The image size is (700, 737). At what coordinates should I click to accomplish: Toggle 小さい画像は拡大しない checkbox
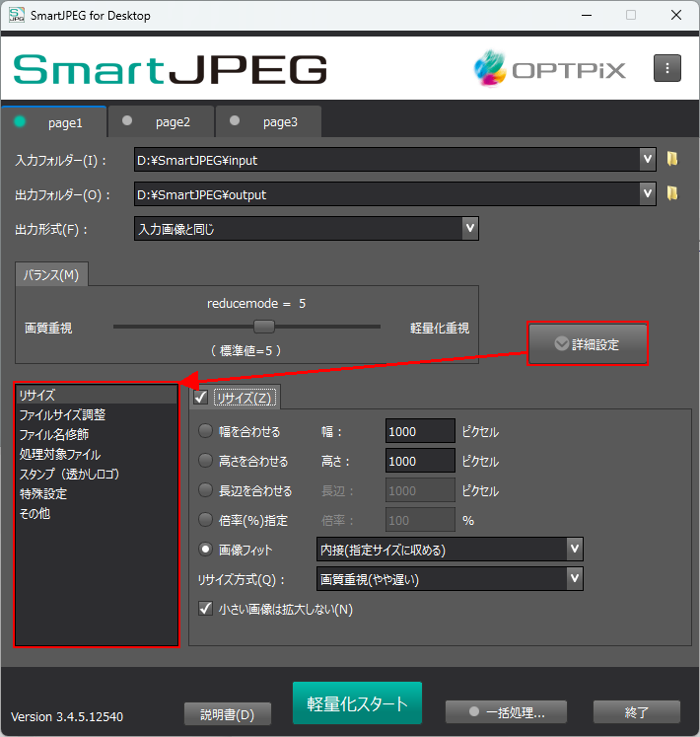(x=206, y=609)
